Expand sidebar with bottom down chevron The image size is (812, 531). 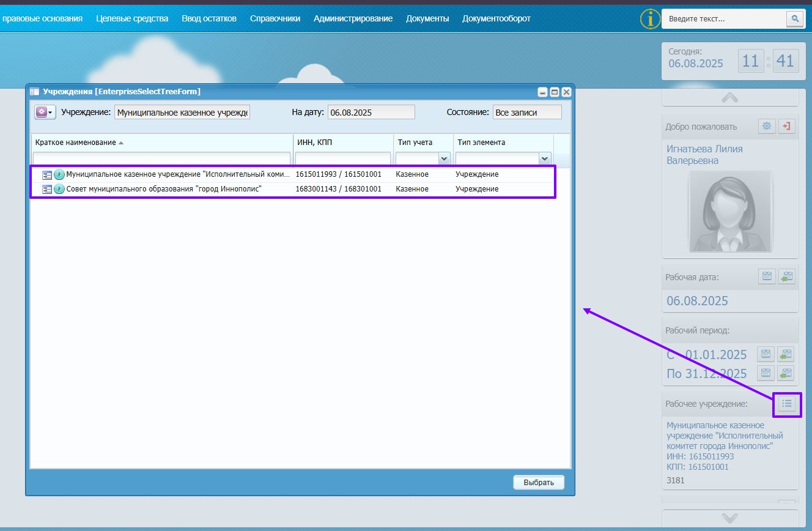[x=730, y=518]
